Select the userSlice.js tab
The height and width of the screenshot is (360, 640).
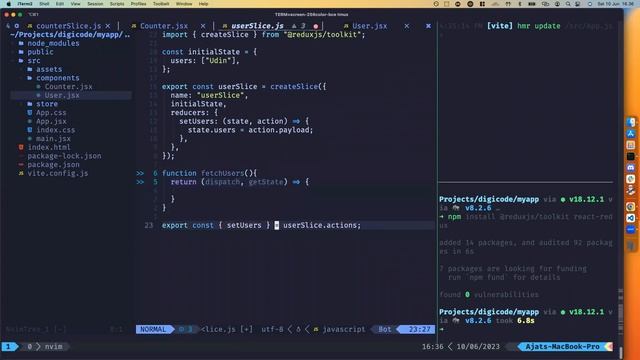pos(257,26)
